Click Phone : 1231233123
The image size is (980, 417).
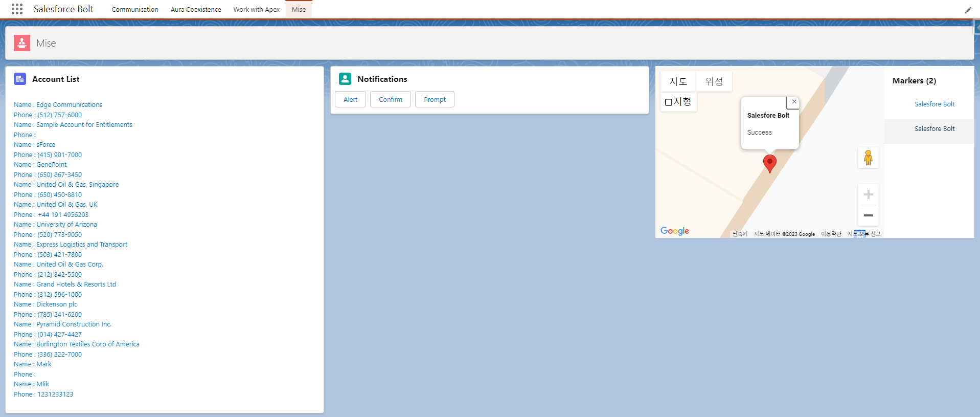[x=43, y=394]
